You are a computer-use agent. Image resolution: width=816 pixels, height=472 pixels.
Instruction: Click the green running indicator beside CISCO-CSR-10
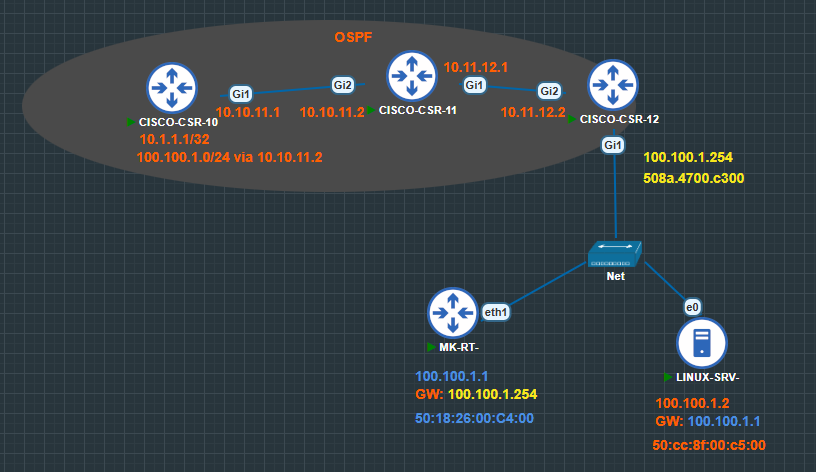[x=131, y=122]
